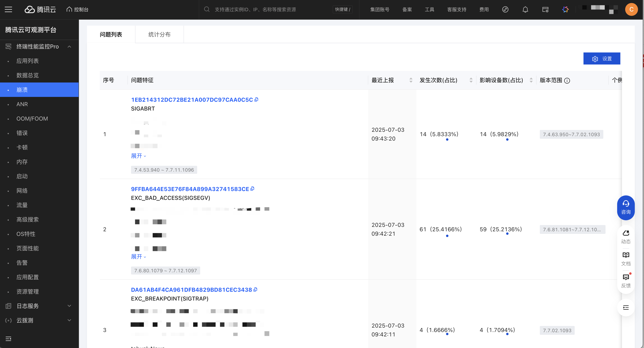
Task: Open ANR in sidebar
Action: point(22,104)
